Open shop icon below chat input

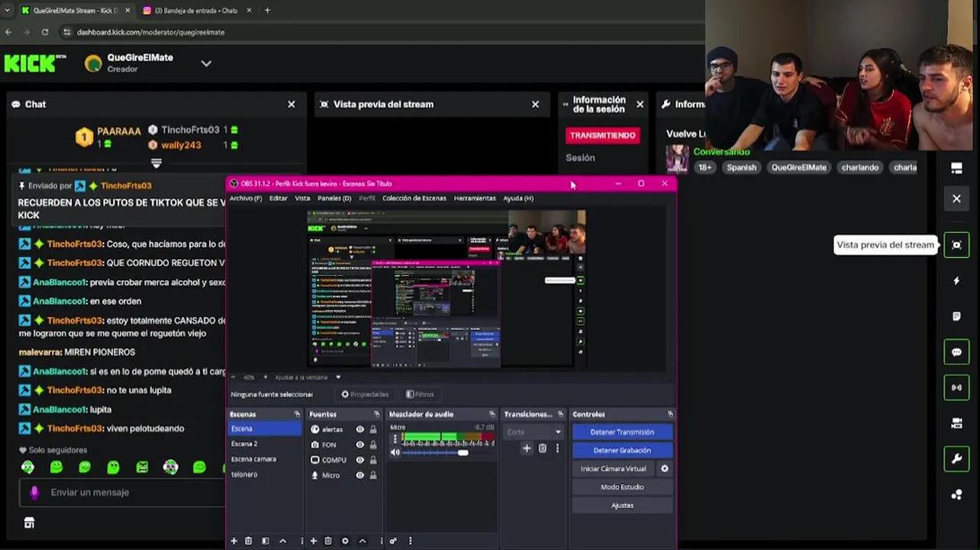[29, 523]
